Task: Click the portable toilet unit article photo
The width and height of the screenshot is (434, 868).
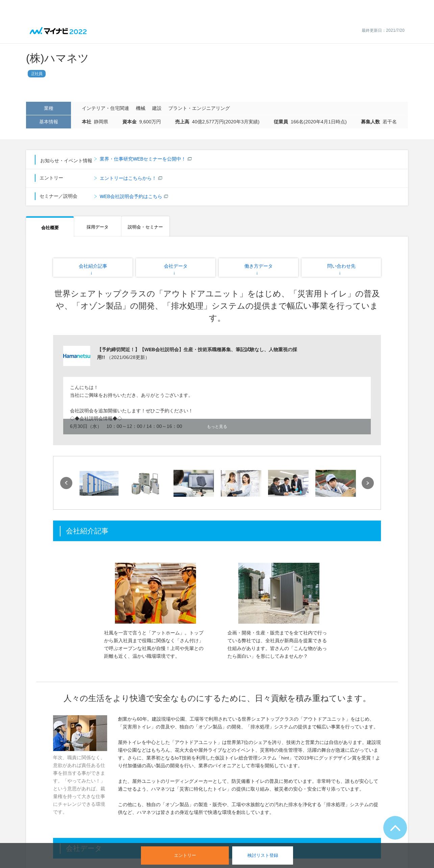Action: click(x=279, y=593)
